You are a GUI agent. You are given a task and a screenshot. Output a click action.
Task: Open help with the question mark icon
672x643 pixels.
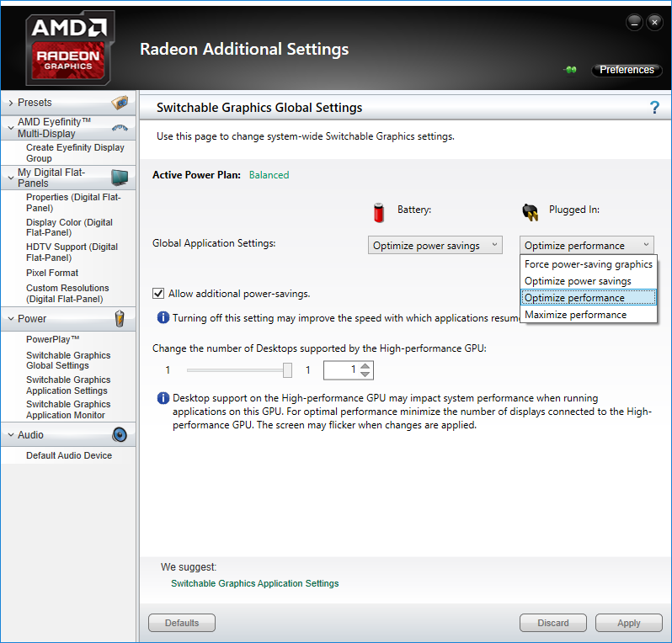coord(654,108)
